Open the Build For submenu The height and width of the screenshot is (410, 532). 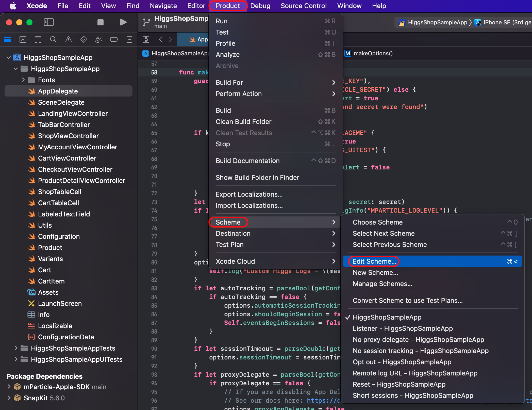[x=276, y=83]
